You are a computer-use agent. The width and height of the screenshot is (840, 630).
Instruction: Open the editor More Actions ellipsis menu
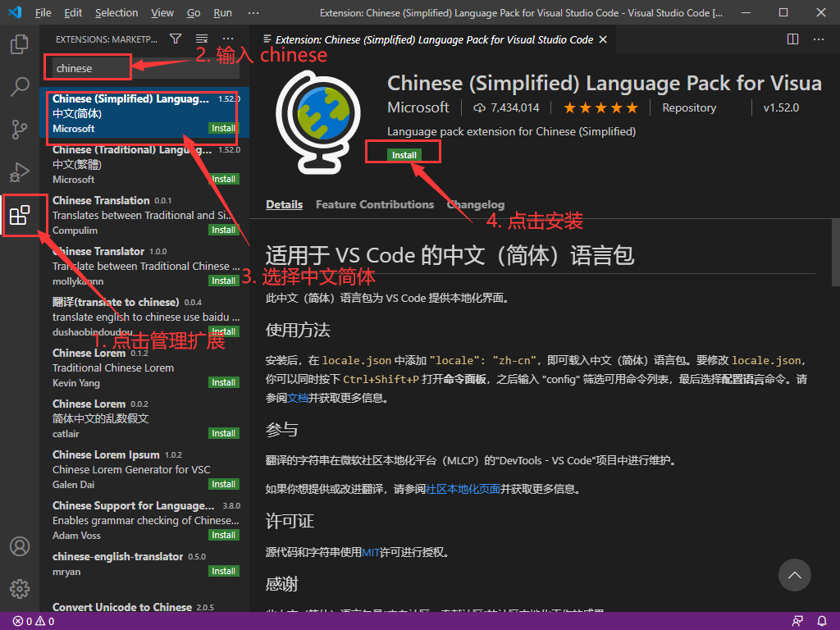point(819,39)
